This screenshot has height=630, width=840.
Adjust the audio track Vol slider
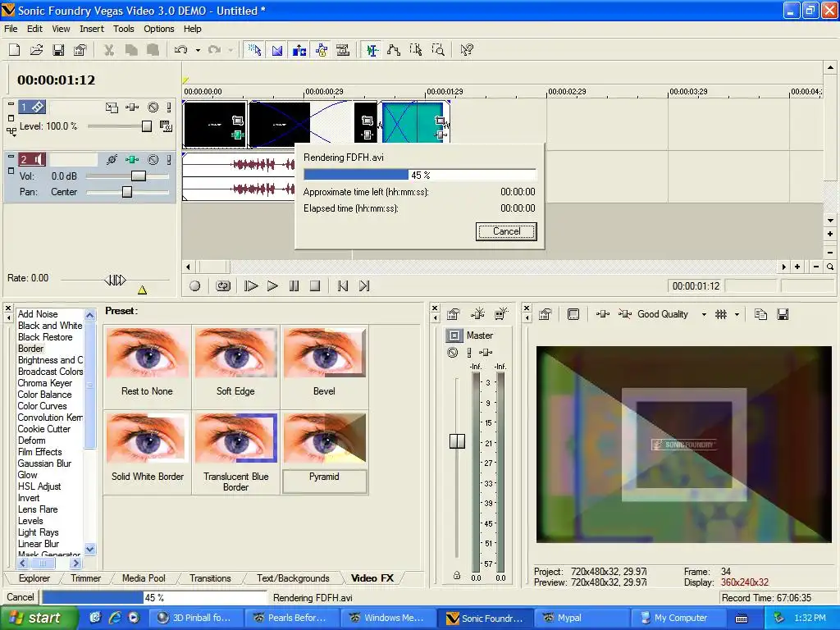(x=138, y=176)
